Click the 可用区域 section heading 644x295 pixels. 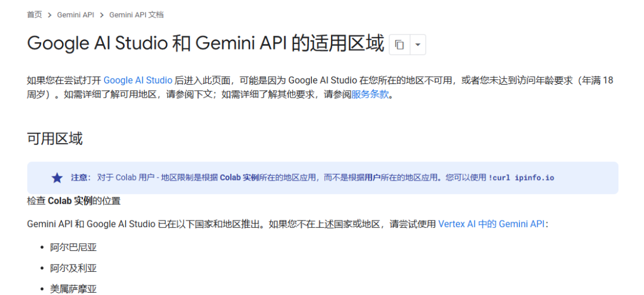pos(55,139)
